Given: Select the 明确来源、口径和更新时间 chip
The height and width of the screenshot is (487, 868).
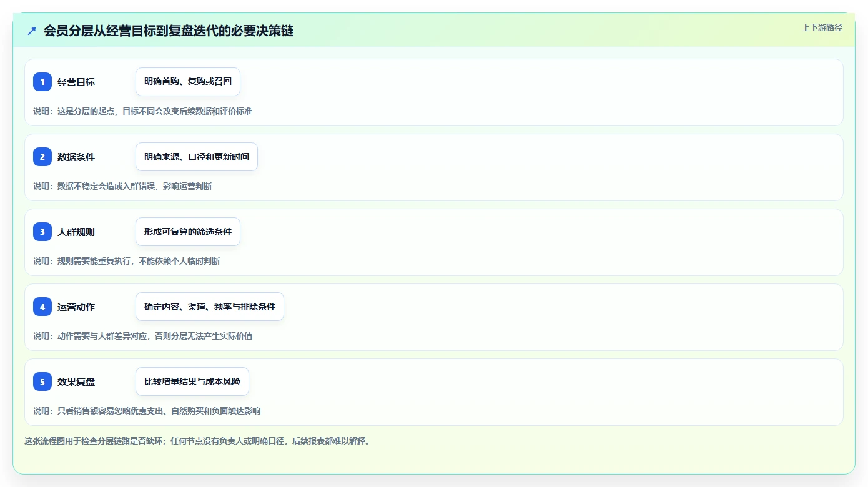Looking at the screenshot, I should (x=197, y=157).
